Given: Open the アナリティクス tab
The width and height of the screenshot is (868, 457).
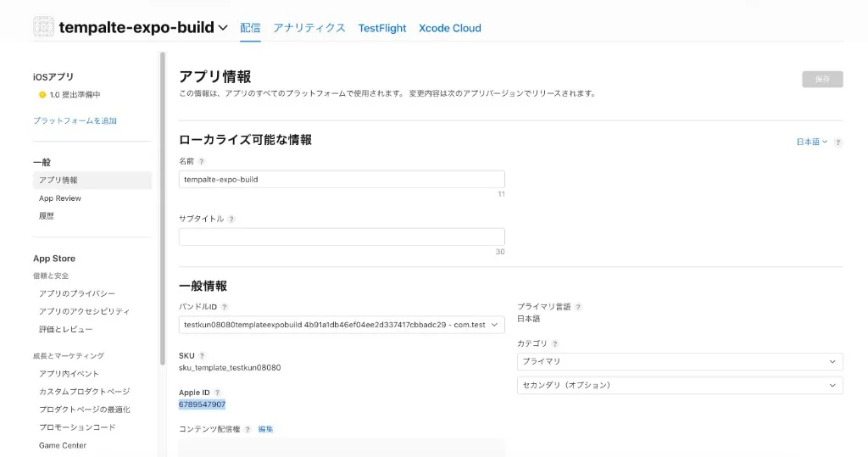Looking at the screenshot, I should point(309,28).
